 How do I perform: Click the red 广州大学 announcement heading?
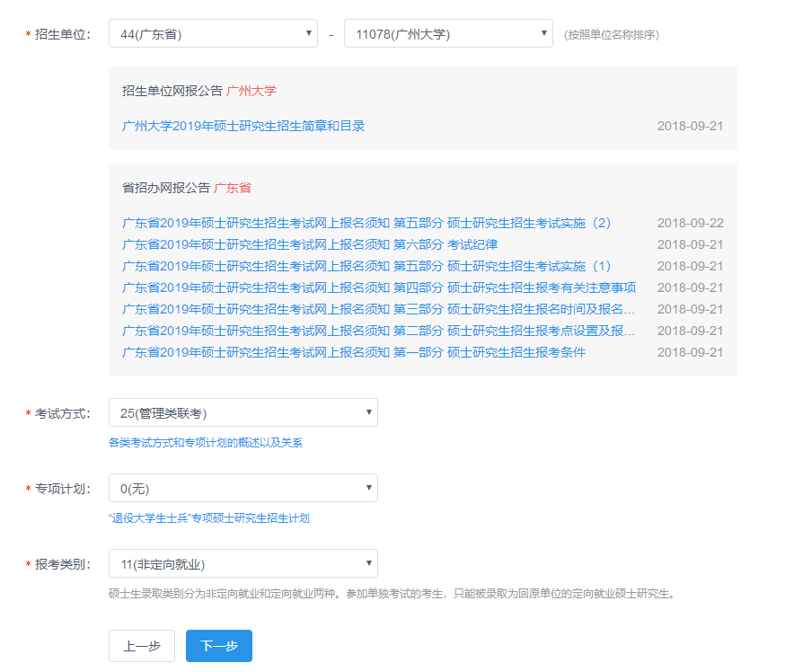251,91
